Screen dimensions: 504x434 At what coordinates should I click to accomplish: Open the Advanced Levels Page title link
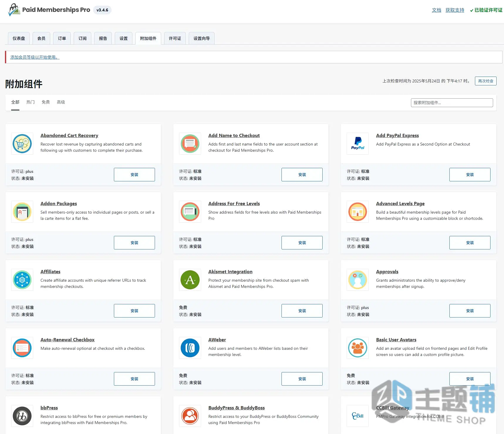point(400,204)
